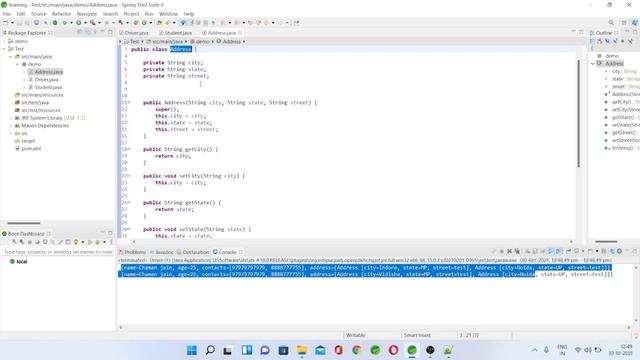Click the Open Type toolbar icon
Screen dimensions: 640x360
(159, 23)
